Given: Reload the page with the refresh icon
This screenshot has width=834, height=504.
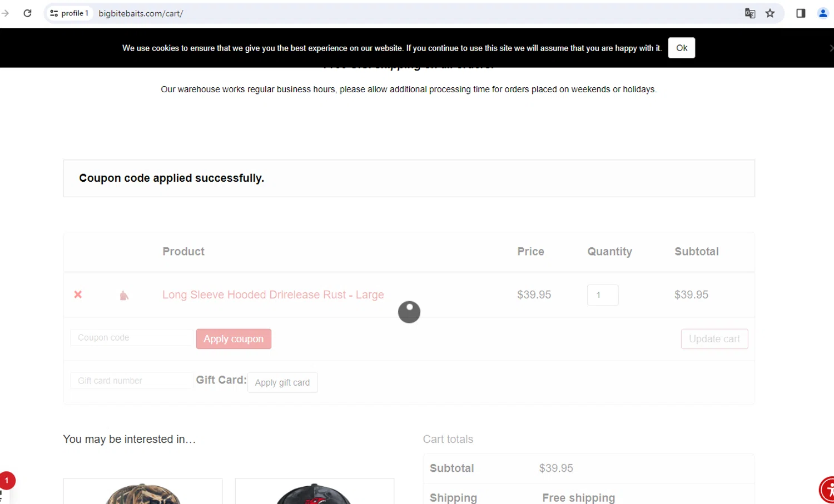Looking at the screenshot, I should (27, 13).
